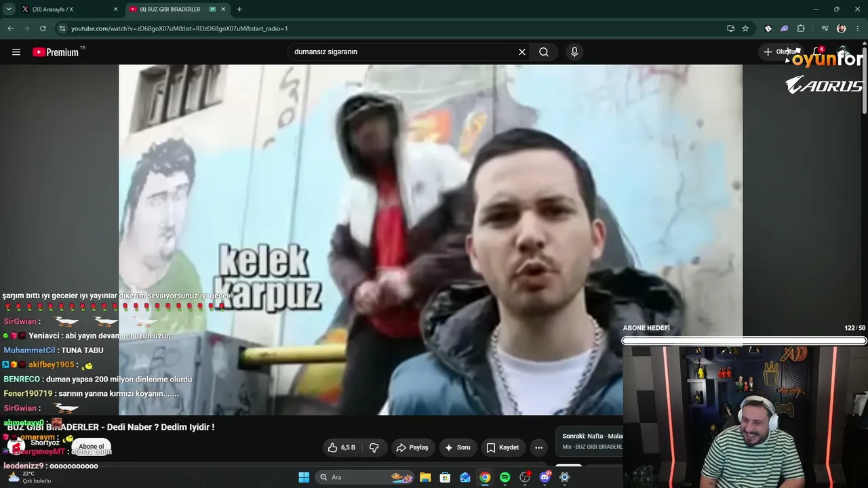Image resolution: width=868 pixels, height=488 pixels.
Task: Click the page vertical scrollbar
Action: [x=865, y=81]
